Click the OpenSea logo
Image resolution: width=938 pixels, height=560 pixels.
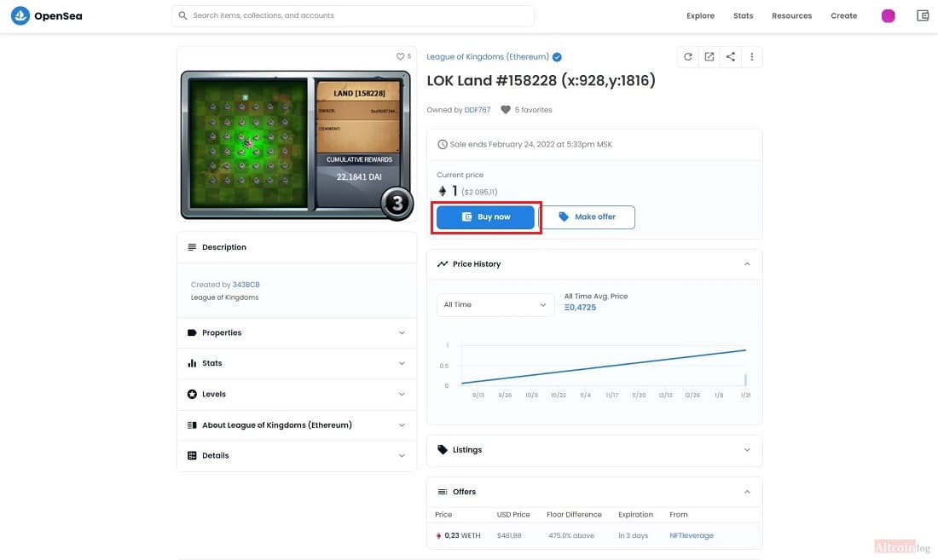(46, 15)
